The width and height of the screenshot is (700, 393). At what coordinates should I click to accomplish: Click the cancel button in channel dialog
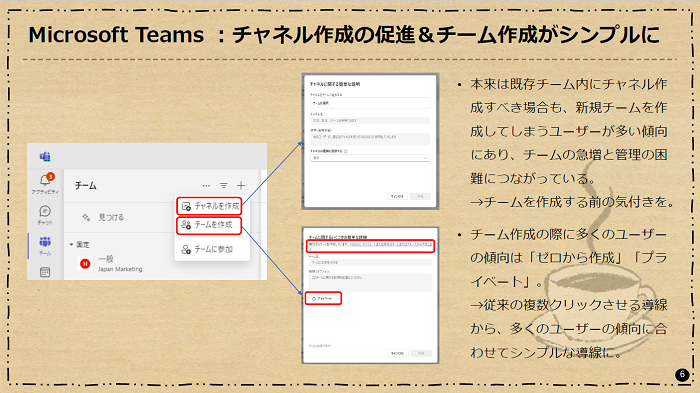point(397,196)
